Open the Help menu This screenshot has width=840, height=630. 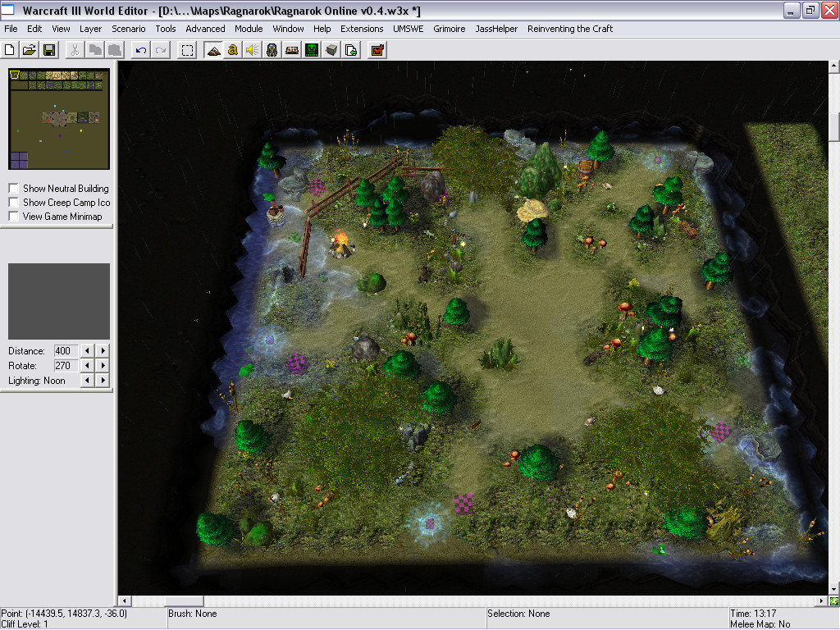[322, 29]
